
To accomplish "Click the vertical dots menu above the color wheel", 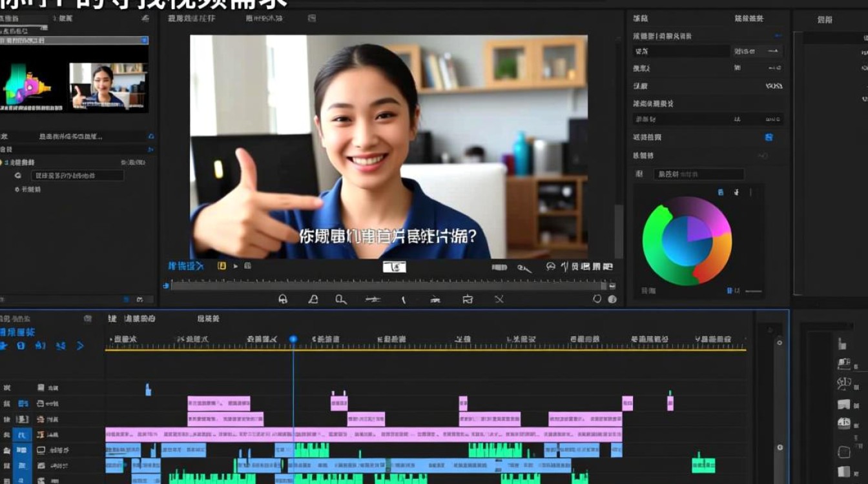I will click(x=750, y=192).
